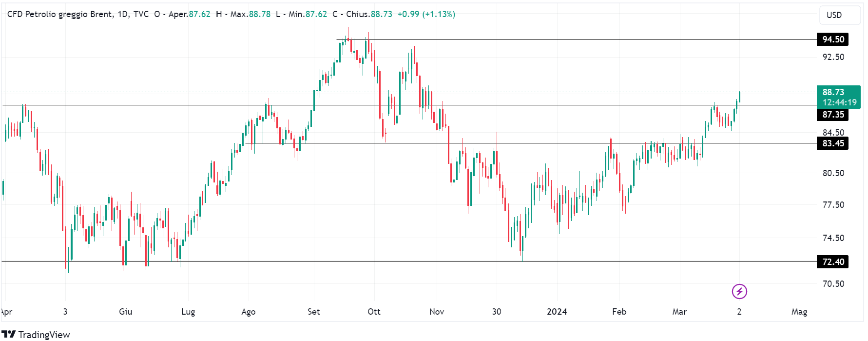Click the green current price label 88.73
Screen dimensions: 868x341
(x=833, y=92)
